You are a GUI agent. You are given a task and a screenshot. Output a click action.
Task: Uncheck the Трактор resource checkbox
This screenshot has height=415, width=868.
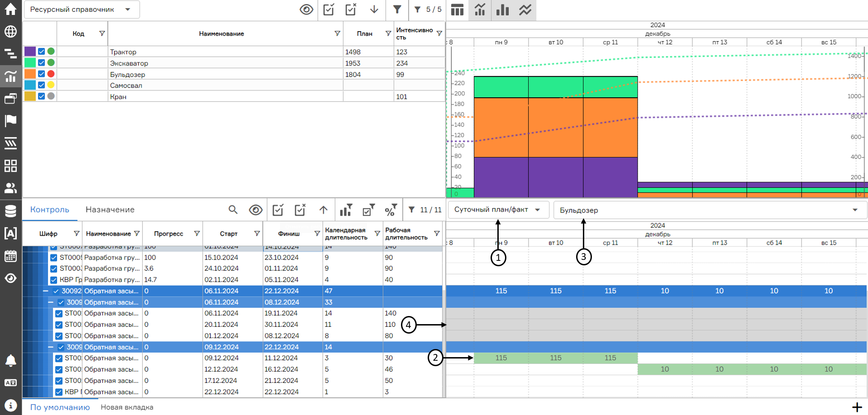pyautogui.click(x=41, y=52)
